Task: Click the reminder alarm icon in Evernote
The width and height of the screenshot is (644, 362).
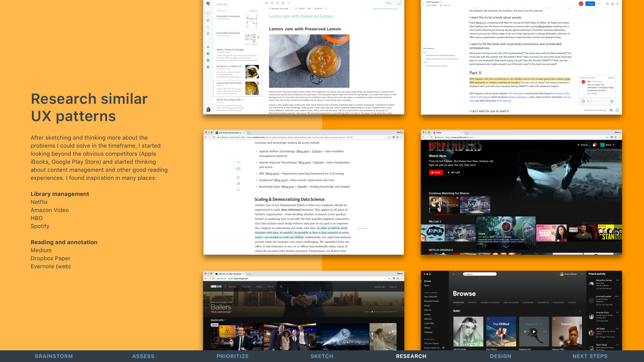Action: [x=266, y=3]
